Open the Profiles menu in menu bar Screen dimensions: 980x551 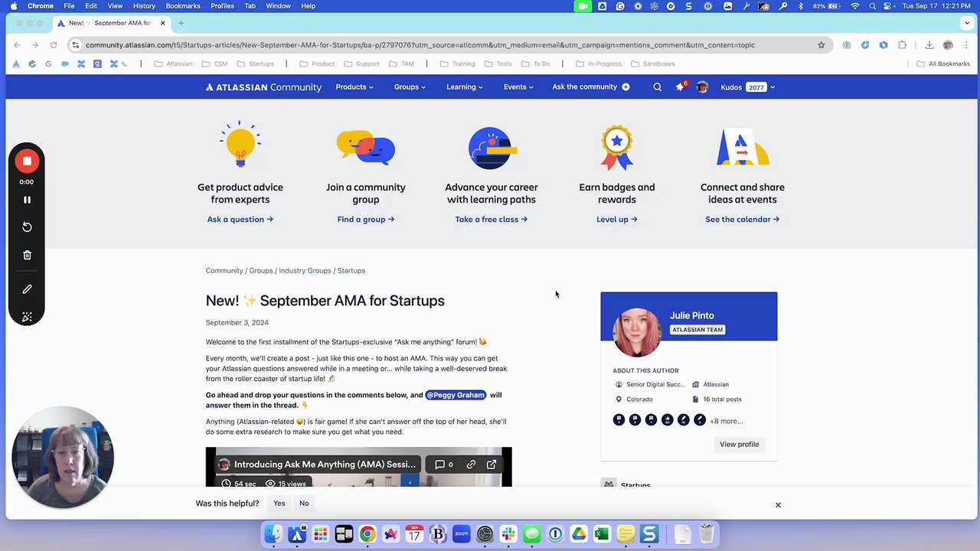click(222, 6)
